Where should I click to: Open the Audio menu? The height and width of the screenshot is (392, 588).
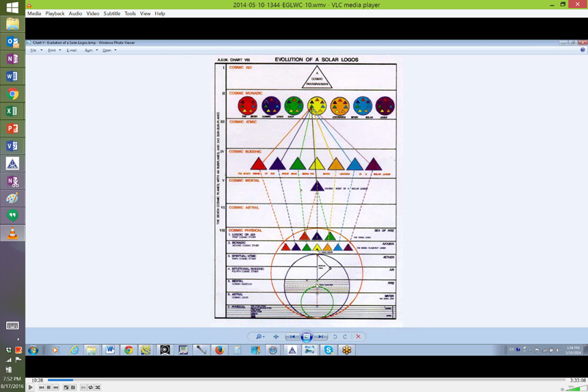click(75, 14)
